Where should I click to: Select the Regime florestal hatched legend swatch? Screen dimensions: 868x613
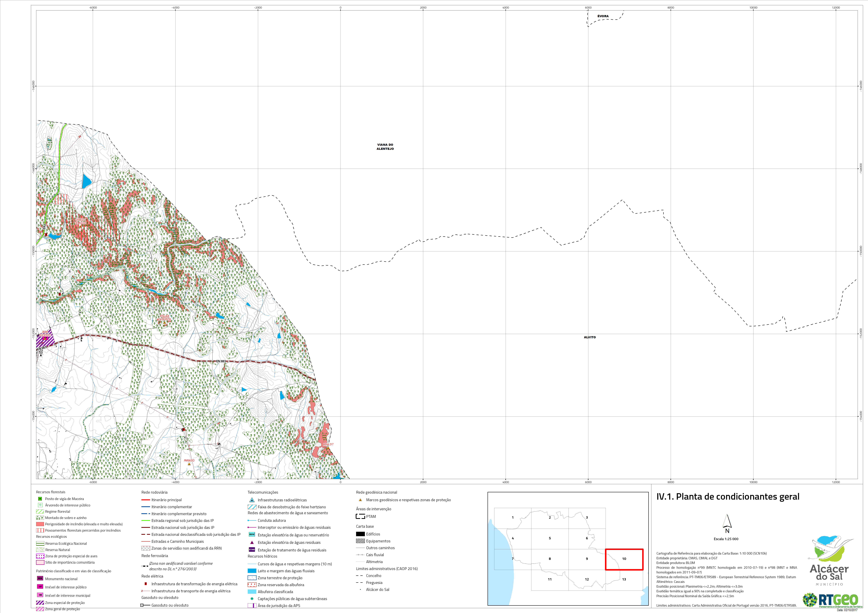tap(40, 512)
